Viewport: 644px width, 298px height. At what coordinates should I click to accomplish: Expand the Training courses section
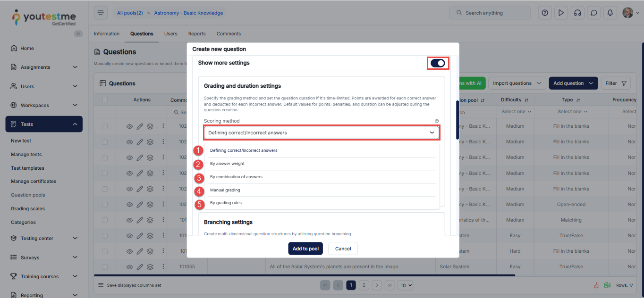point(44,276)
